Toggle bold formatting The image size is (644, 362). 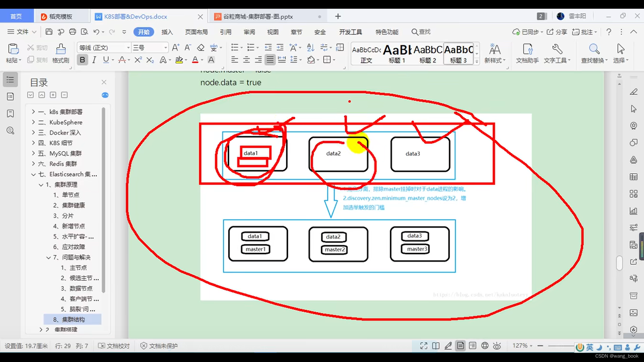(82, 60)
